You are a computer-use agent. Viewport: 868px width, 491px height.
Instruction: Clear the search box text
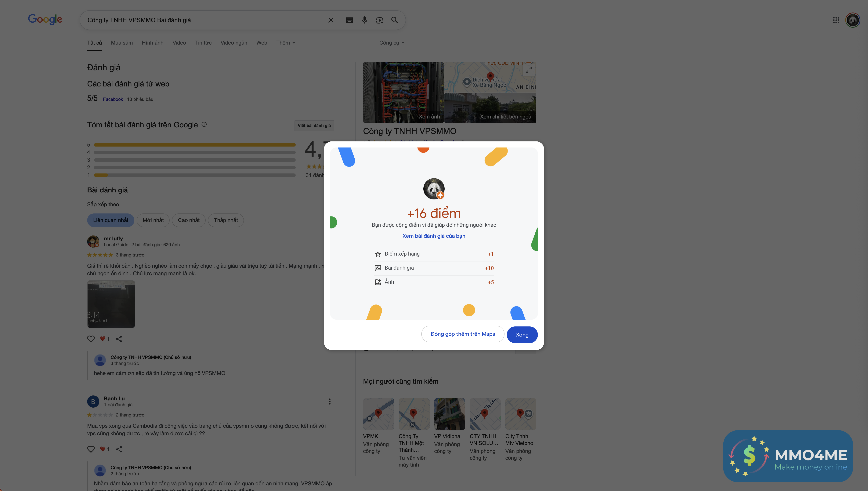coord(331,20)
